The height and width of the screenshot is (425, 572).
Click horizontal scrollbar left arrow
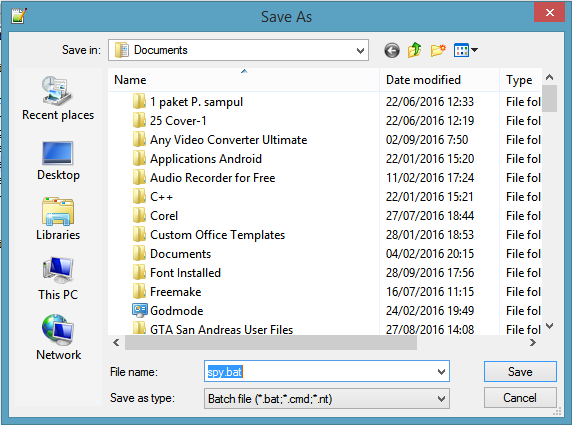pos(116,343)
